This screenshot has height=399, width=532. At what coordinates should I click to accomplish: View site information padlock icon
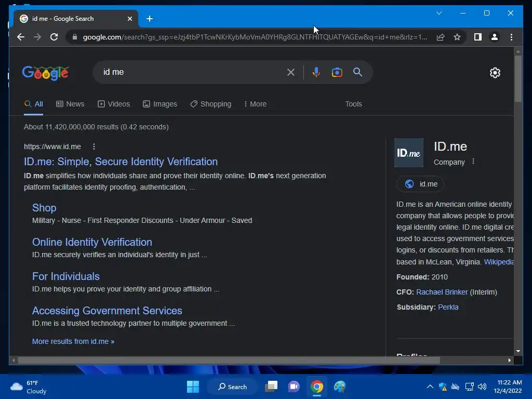click(x=75, y=37)
